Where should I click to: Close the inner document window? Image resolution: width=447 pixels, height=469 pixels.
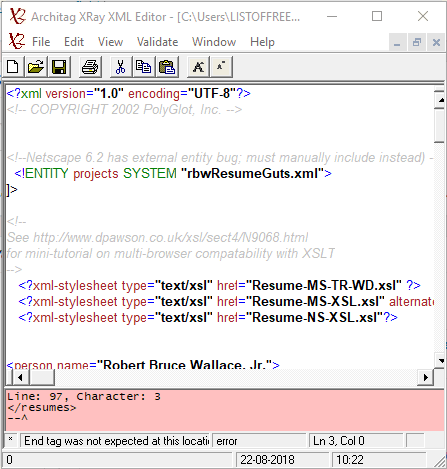(x=436, y=42)
